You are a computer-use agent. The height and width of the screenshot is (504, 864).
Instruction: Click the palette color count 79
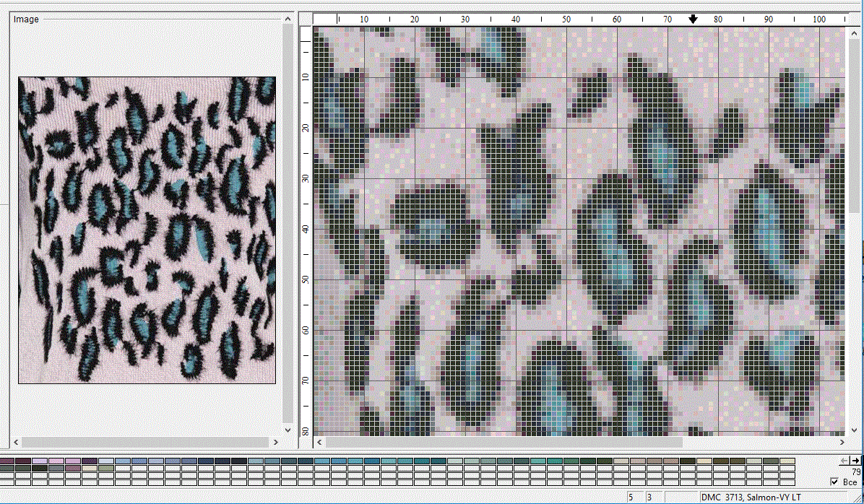click(x=855, y=472)
